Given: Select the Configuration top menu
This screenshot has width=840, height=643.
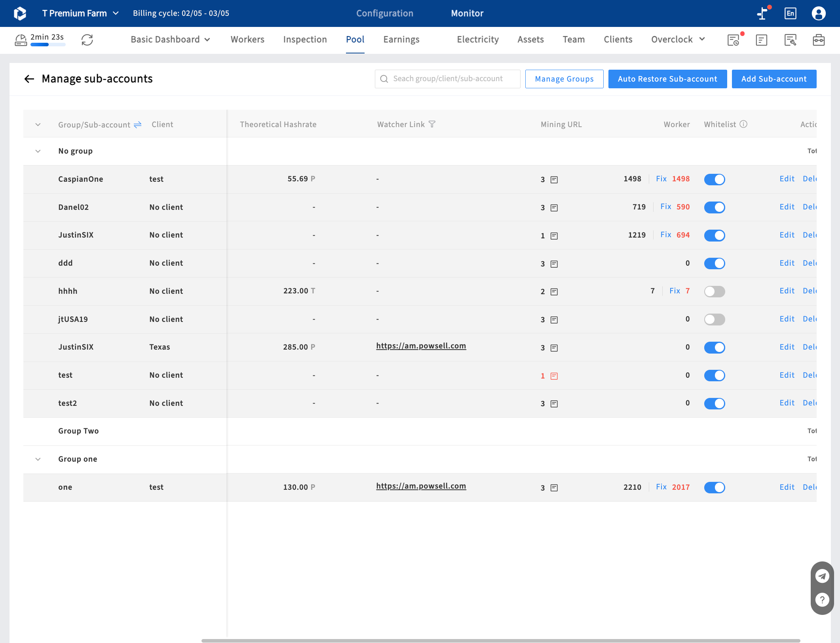Looking at the screenshot, I should click(384, 13).
